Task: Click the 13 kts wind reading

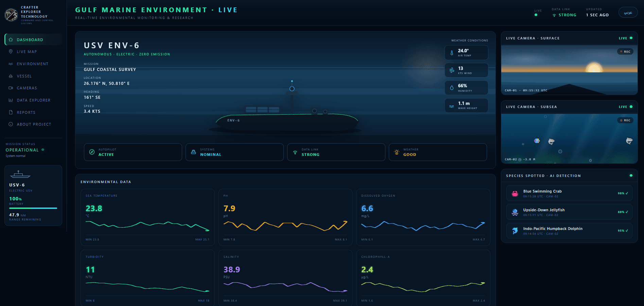Action: pos(460,68)
